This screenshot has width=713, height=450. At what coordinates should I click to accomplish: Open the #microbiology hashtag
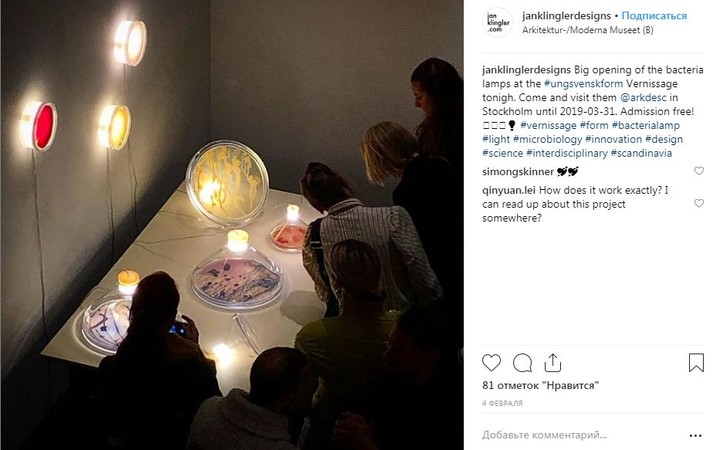[x=547, y=139]
